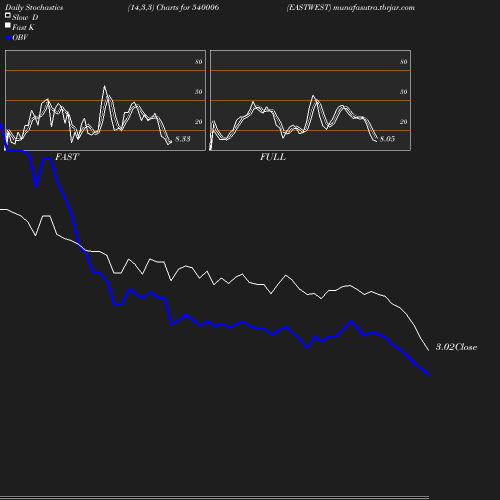Click the 80 level label in FULL chart
500x500 pixels.
[404, 62]
